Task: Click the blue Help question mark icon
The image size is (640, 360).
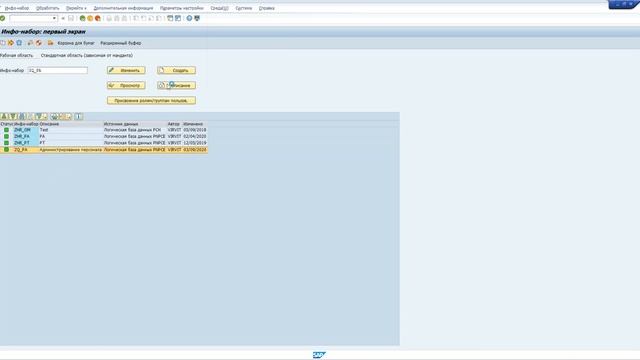Action: click(189, 18)
